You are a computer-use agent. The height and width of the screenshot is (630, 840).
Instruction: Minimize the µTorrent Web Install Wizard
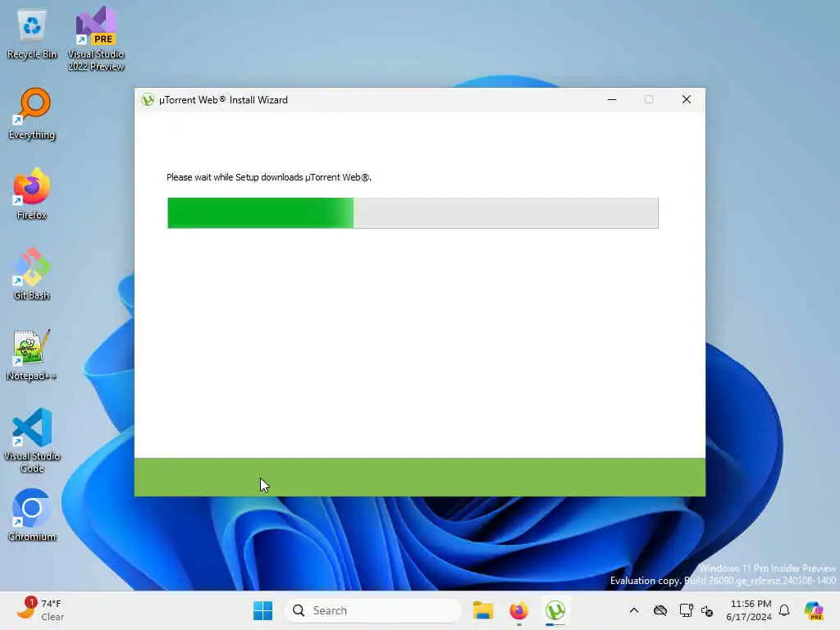click(612, 99)
